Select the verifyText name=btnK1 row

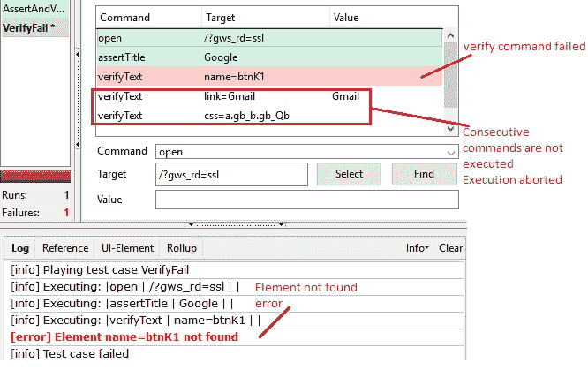tap(269, 77)
